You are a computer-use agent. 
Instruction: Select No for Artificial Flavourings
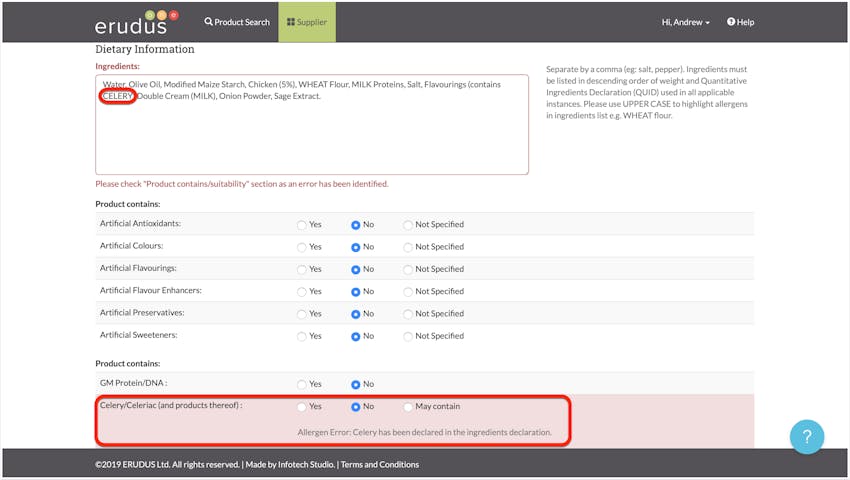tap(356, 270)
